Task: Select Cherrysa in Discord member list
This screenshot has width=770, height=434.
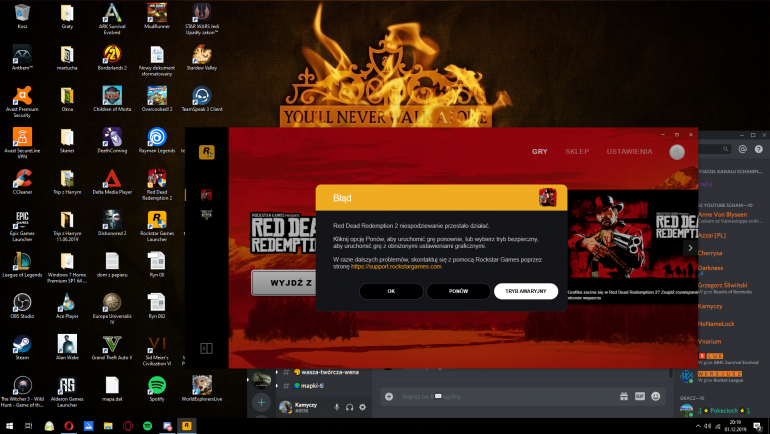Action: pyautogui.click(x=710, y=253)
